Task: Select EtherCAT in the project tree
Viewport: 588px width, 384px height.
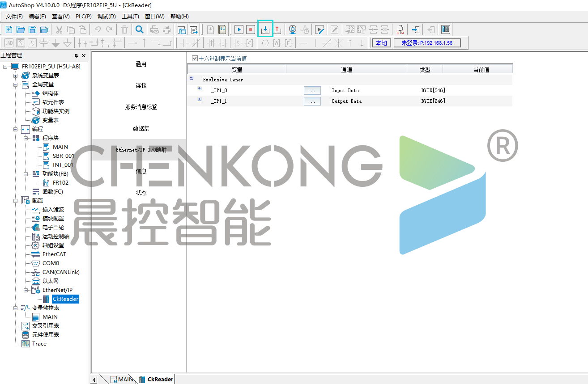Action: 54,254
